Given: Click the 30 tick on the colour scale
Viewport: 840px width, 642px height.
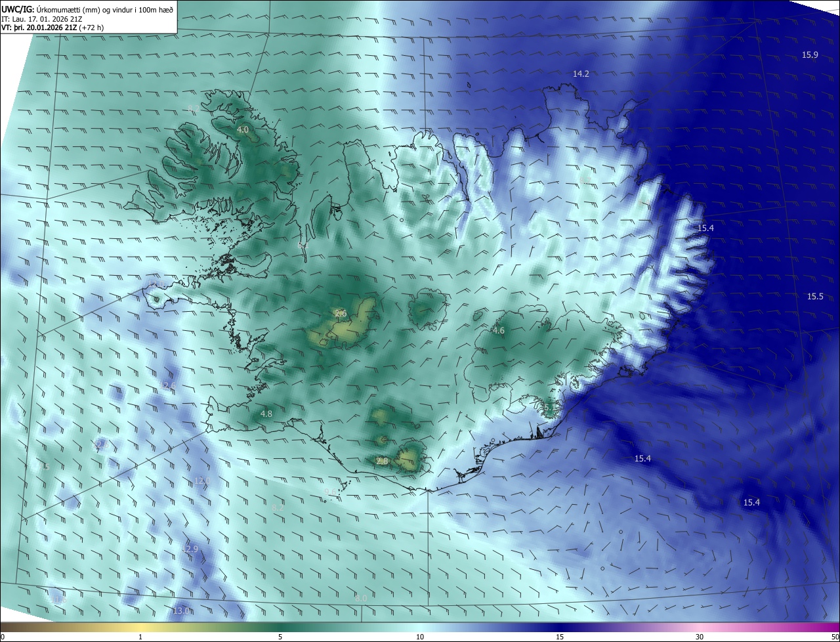Looking at the screenshot, I should 700,637.
